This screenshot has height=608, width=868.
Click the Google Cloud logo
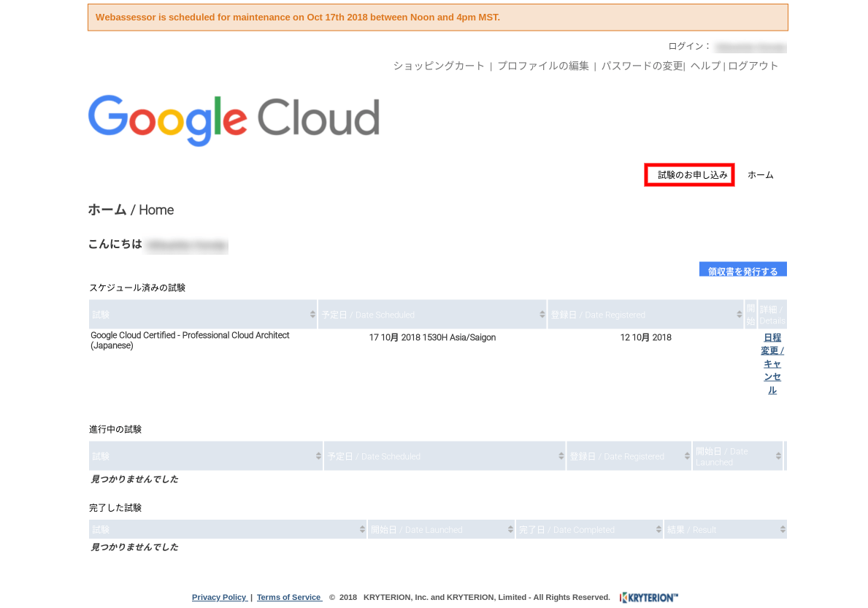(x=234, y=120)
